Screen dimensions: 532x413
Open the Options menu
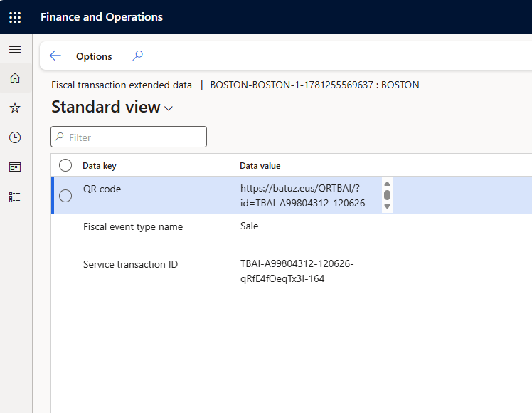click(94, 56)
